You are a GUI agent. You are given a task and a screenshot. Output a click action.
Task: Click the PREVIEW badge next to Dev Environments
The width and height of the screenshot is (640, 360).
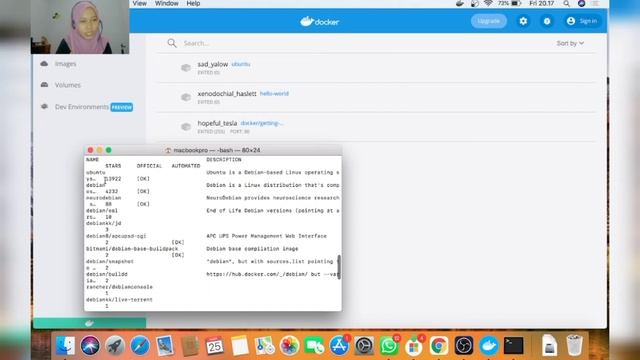(x=122, y=107)
